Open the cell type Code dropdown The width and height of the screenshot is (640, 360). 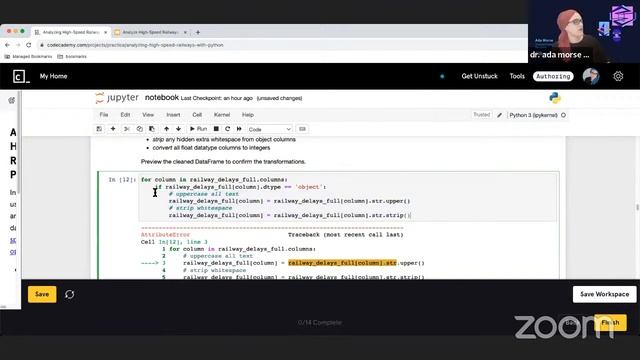269,129
